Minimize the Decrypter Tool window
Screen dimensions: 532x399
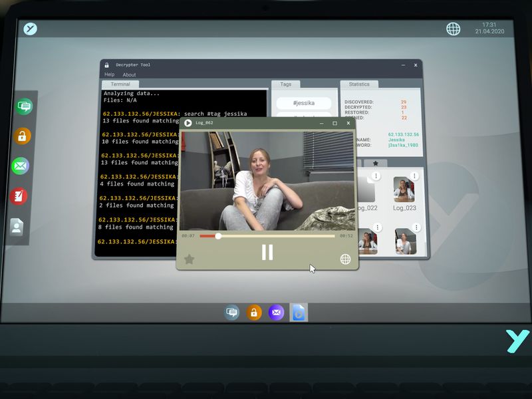[403, 65]
